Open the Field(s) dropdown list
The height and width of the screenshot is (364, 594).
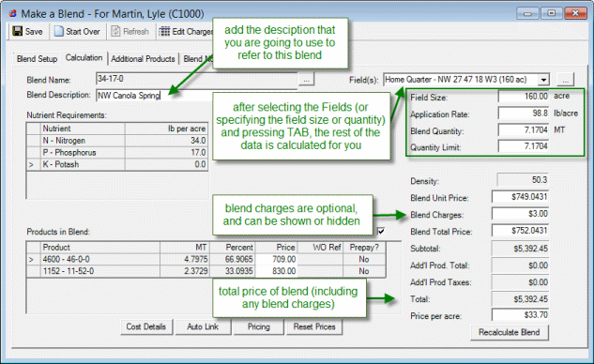pyautogui.click(x=543, y=80)
